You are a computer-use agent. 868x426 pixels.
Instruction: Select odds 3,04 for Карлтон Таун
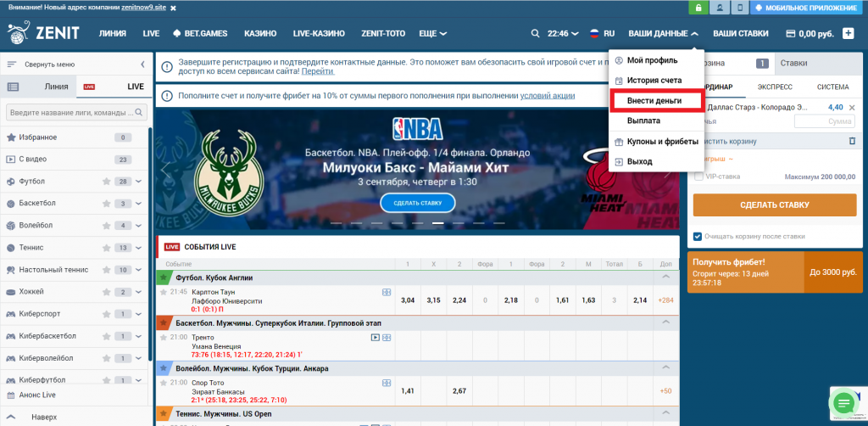pos(408,300)
